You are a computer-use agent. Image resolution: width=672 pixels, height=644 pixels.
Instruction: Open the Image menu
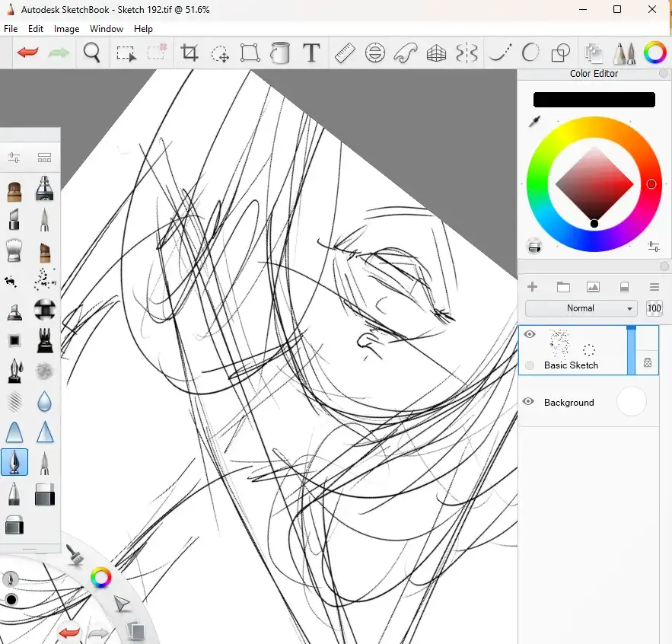tap(66, 29)
